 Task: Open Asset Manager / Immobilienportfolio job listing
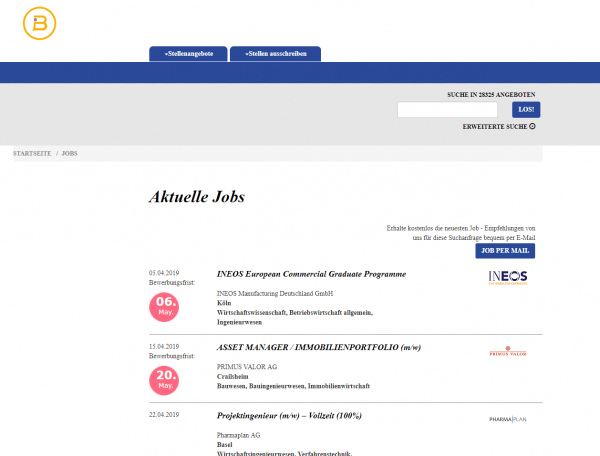point(319,347)
